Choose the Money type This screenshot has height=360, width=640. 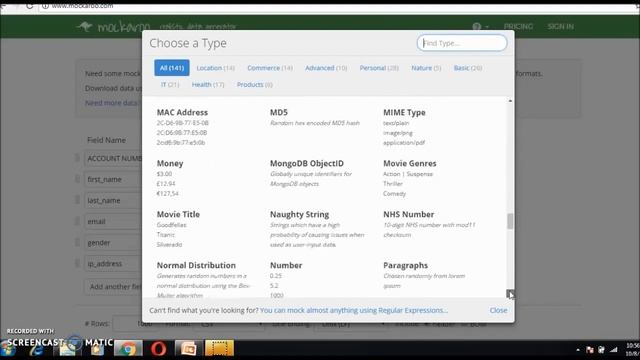170,163
